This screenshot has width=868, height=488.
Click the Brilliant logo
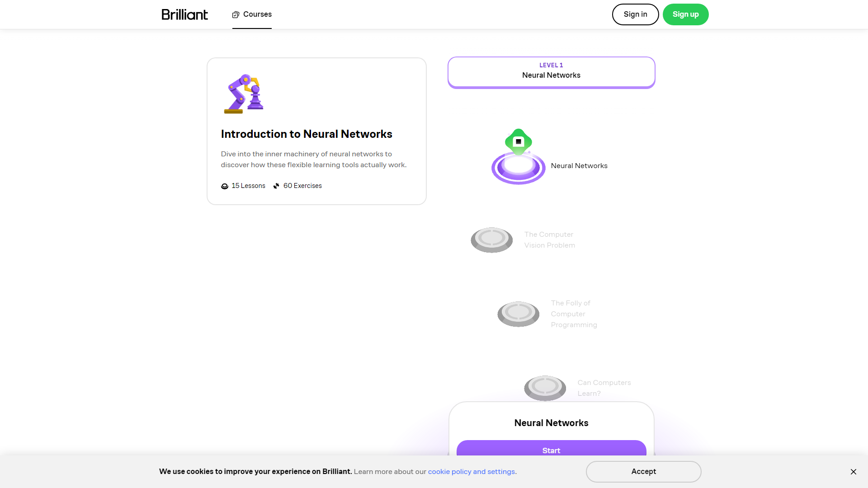[x=184, y=14]
